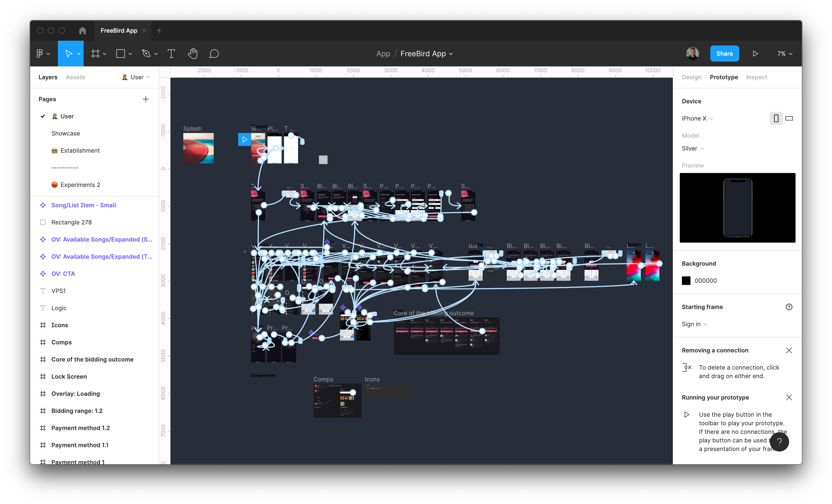Click the component icon beside OV: CTA
The height and width of the screenshot is (504, 832).
coord(43,274)
